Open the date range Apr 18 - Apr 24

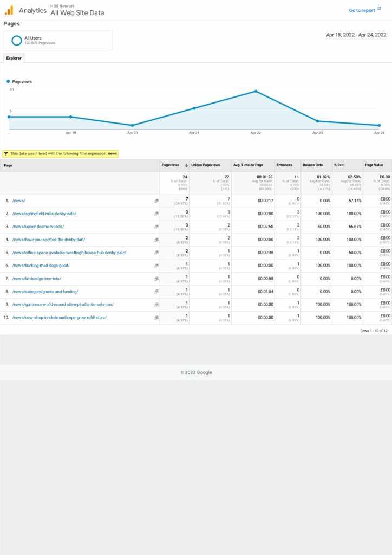[356, 35]
